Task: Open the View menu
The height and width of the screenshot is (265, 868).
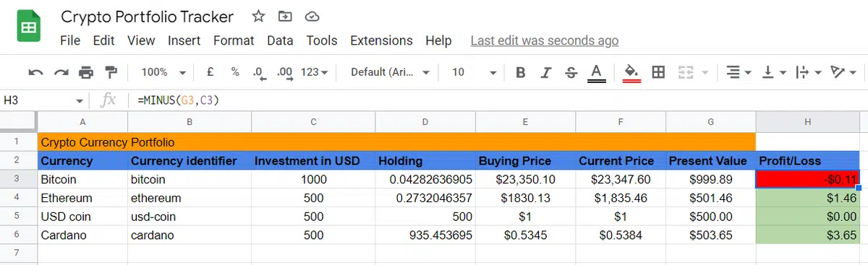Action: coord(141,40)
